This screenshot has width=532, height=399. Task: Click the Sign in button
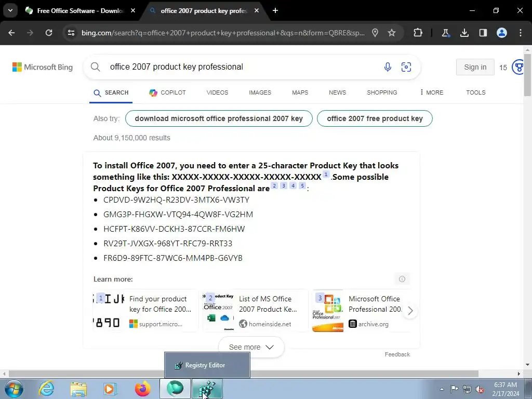475,67
